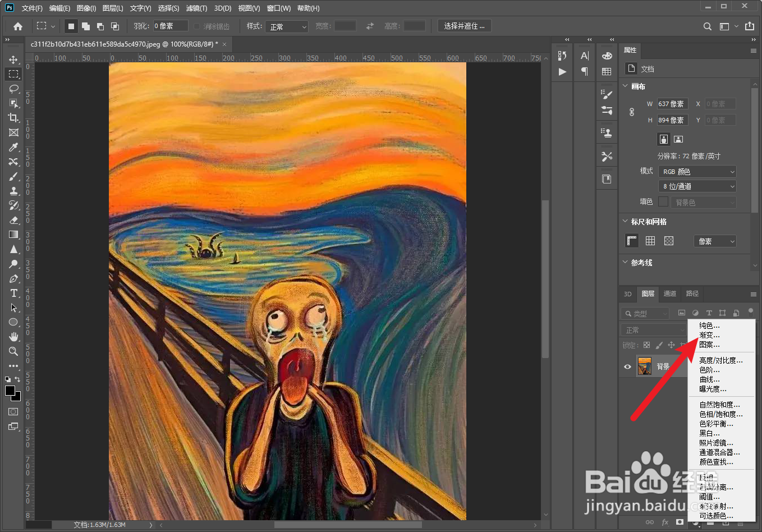The width and height of the screenshot is (762, 532).
Task: Click the 背景 layer thumbnail
Action: (x=645, y=366)
